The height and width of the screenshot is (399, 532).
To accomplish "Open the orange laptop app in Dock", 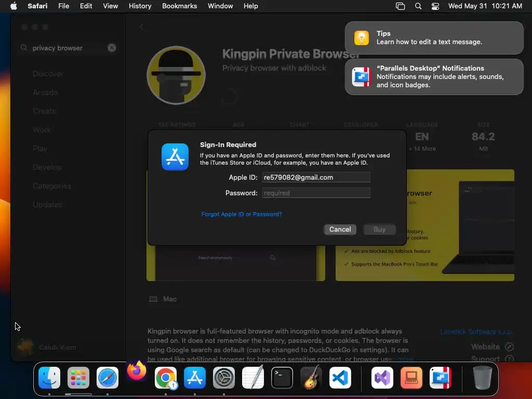I will tap(411, 378).
